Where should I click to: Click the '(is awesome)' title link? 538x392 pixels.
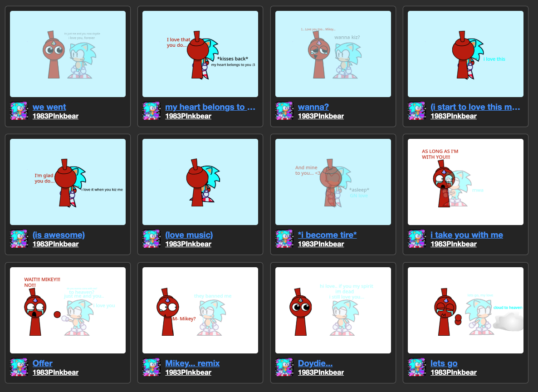[59, 235]
